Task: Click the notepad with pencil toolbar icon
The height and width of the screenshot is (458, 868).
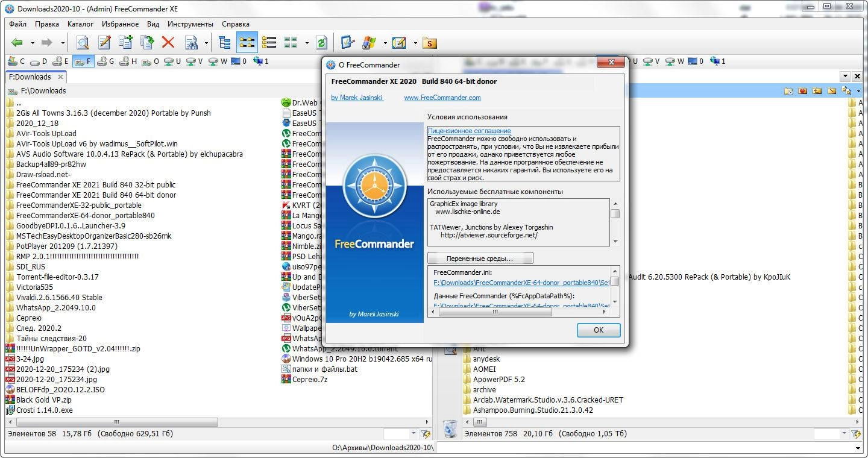Action: pos(399,43)
